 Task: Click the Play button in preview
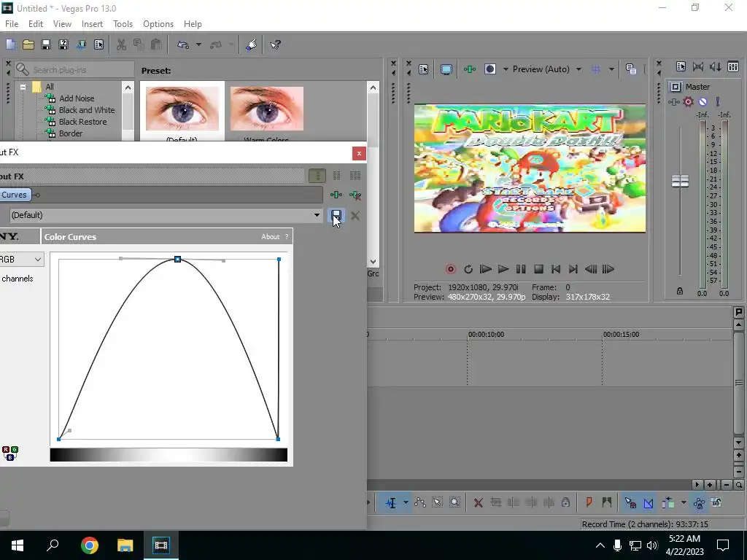click(x=503, y=270)
